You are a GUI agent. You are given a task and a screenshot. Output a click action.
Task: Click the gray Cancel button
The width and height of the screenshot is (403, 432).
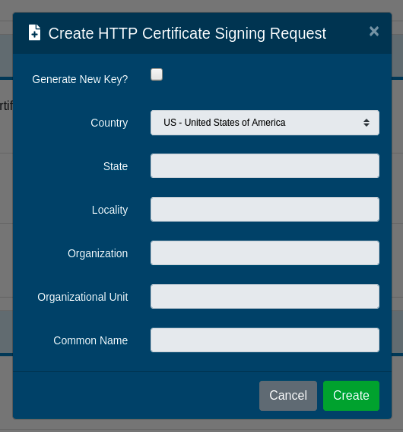pos(288,396)
